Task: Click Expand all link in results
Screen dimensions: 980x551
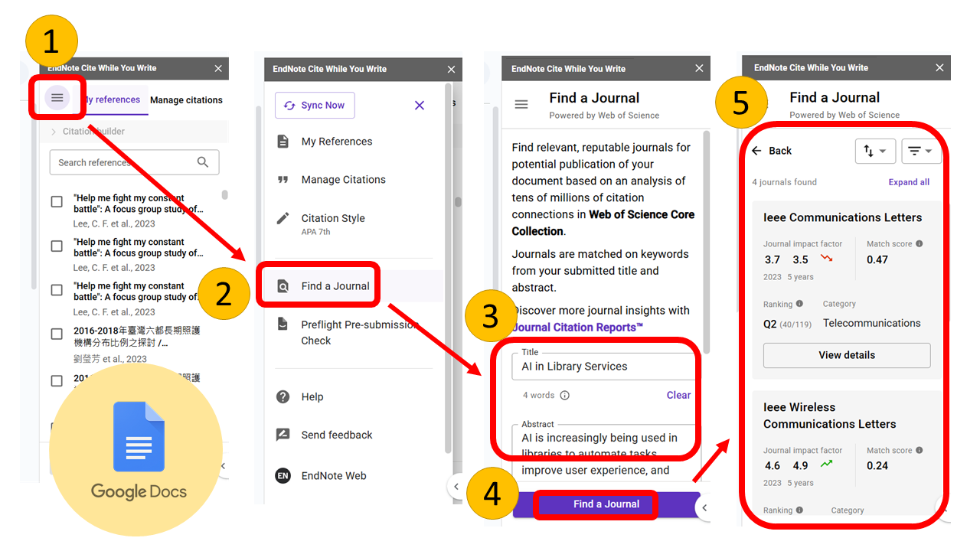Action: tap(909, 182)
